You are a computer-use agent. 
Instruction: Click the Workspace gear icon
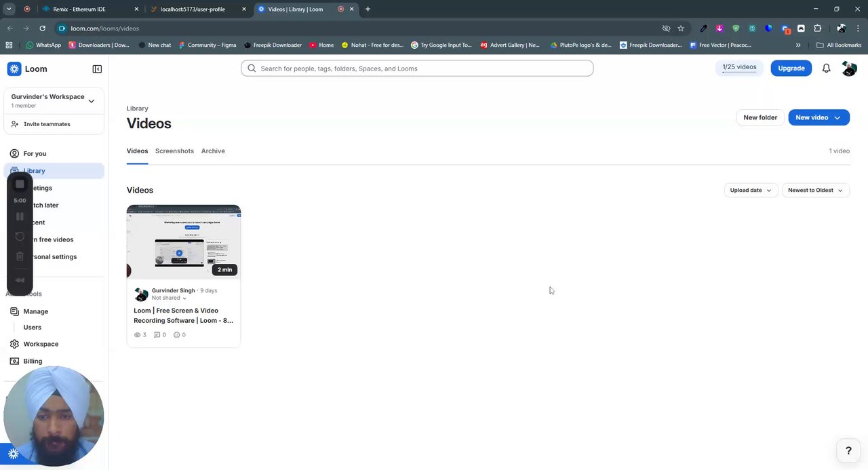(x=14, y=344)
